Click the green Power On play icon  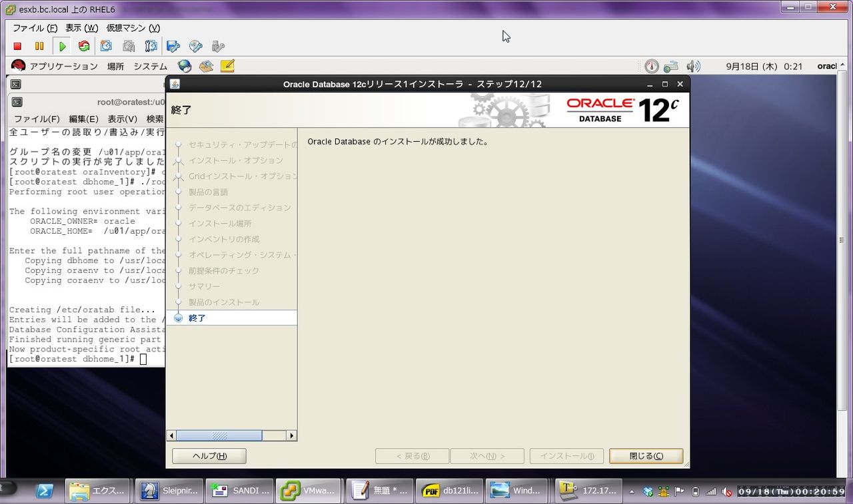(63, 47)
